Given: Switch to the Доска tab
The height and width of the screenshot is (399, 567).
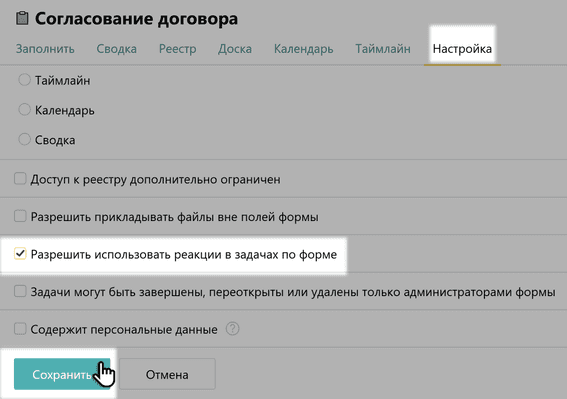Looking at the screenshot, I should point(235,48).
